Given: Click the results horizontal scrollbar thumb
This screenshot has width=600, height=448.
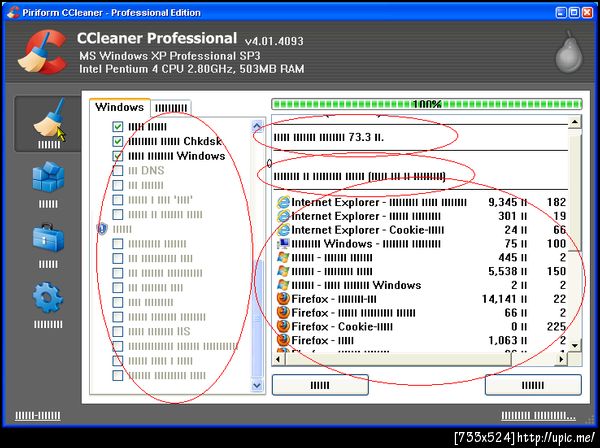Looking at the screenshot, I should pos(398,359).
